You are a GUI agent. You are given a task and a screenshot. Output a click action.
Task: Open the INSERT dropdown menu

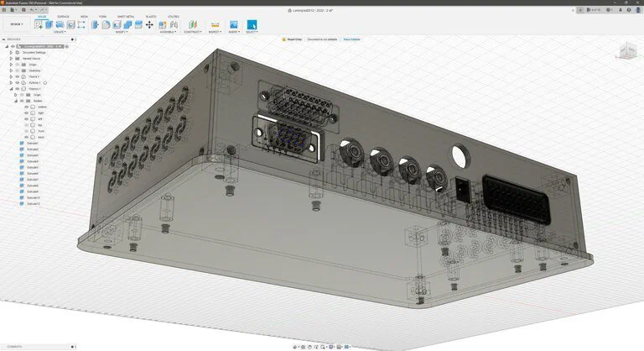tap(234, 32)
